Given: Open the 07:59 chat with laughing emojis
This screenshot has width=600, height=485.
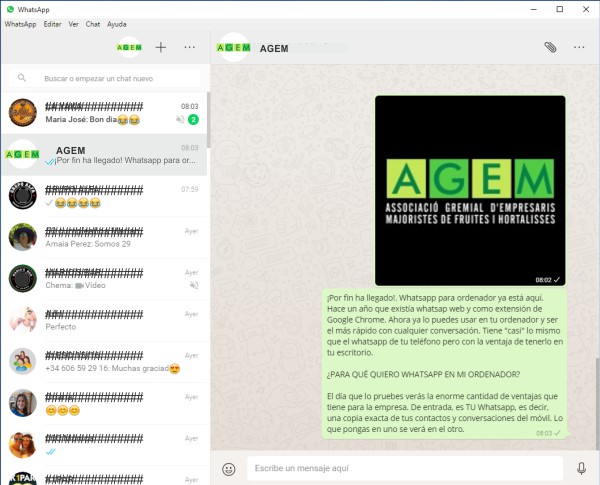Looking at the screenshot, I should tap(104, 196).
